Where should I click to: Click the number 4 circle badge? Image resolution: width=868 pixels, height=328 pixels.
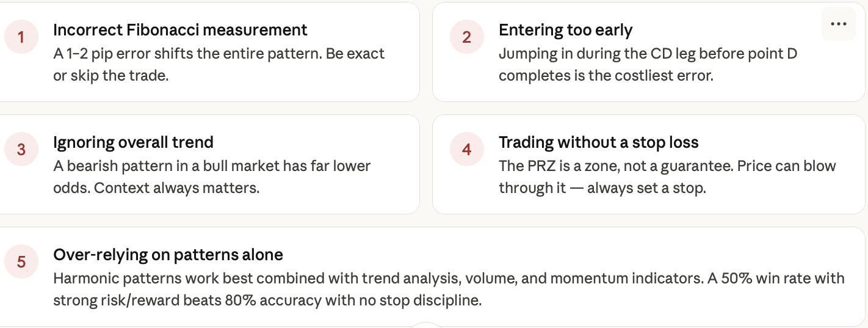pos(467,150)
